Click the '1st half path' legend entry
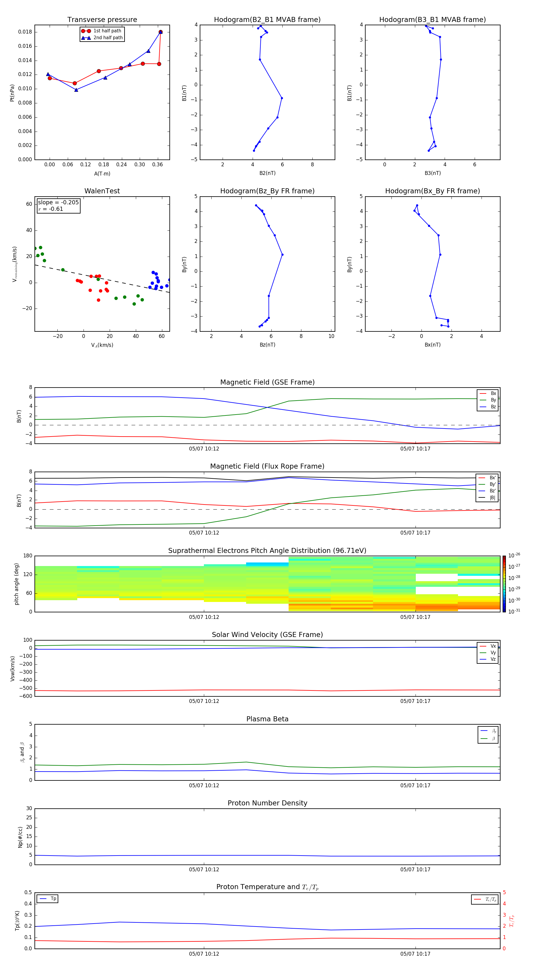The width and height of the screenshot is (535, 980). (x=102, y=31)
